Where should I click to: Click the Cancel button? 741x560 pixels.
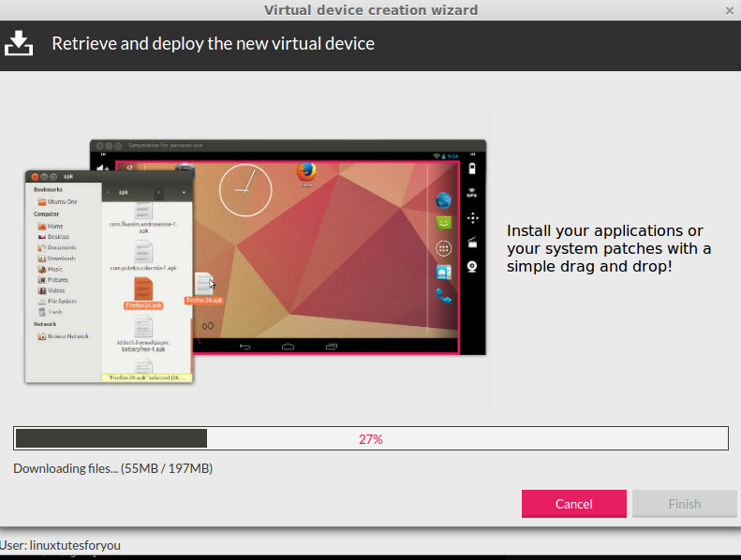tap(573, 504)
